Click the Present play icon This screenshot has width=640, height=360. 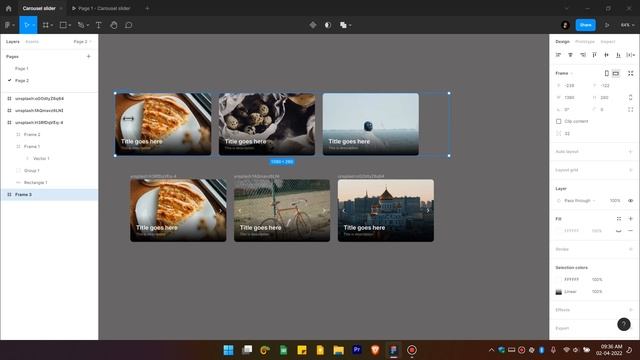[607, 25]
